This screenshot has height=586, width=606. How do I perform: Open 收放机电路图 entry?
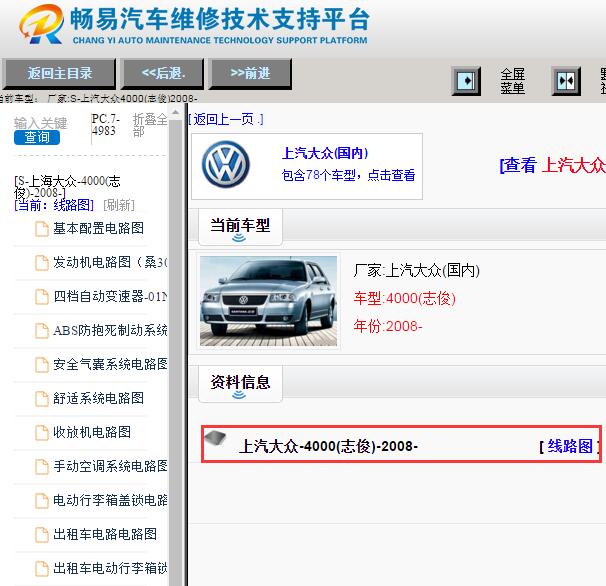coord(92,432)
